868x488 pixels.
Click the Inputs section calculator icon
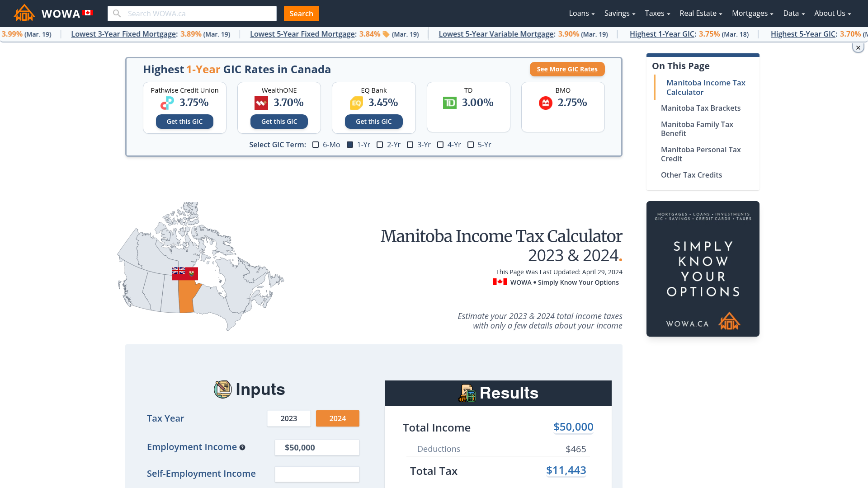(x=222, y=389)
